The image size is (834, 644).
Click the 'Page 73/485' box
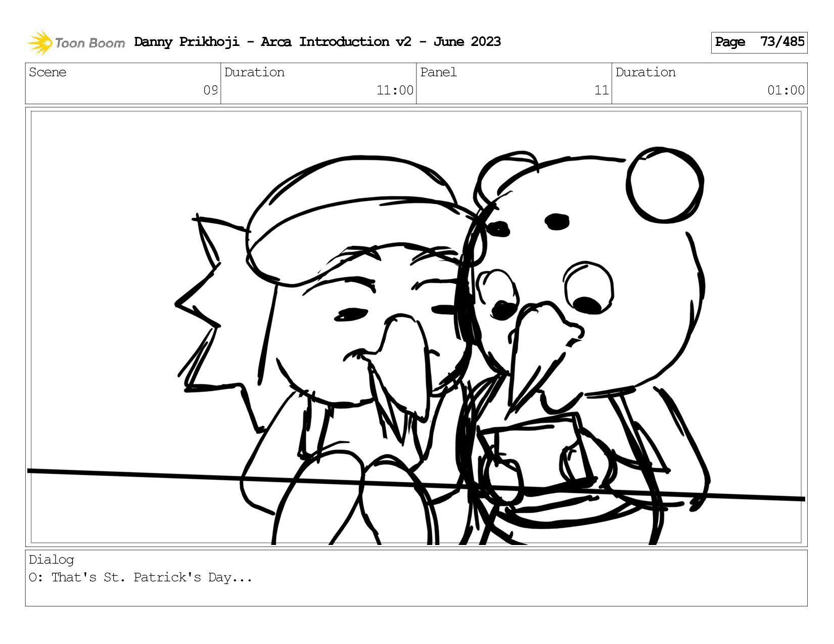tap(759, 42)
